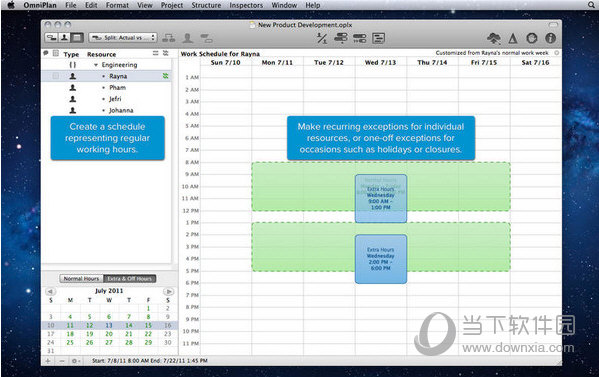Click the set baseline toolbar icon
Viewport: 599px width, 377px height.
(x=378, y=38)
